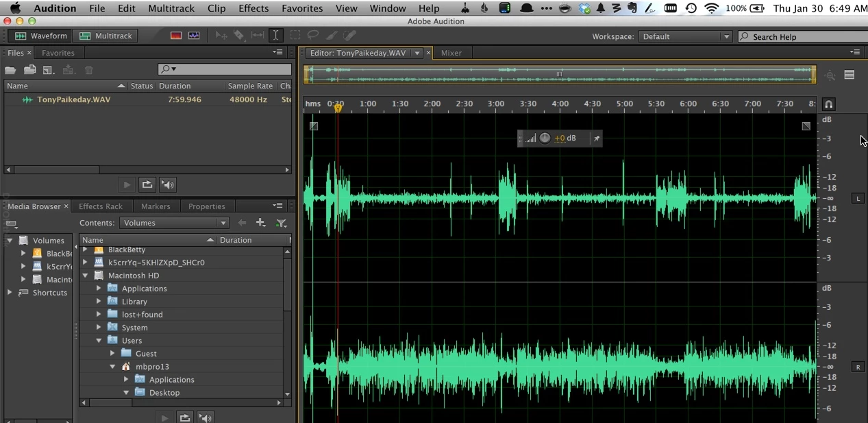Open the Favorites menu
This screenshot has height=423, width=868.
[302, 8]
